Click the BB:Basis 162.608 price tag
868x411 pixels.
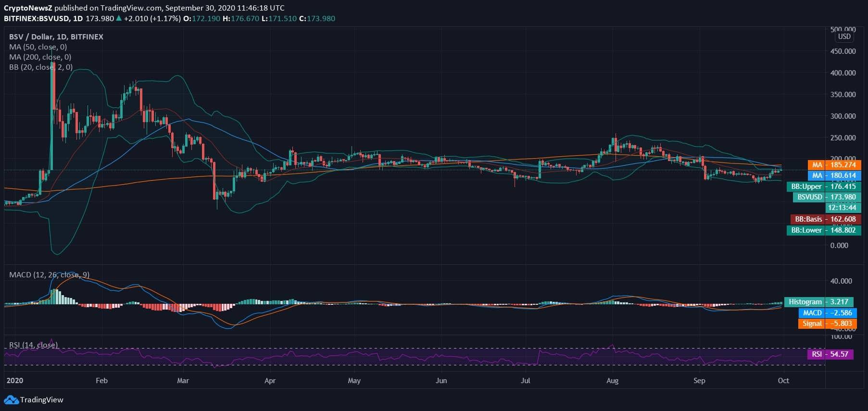click(x=825, y=219)
